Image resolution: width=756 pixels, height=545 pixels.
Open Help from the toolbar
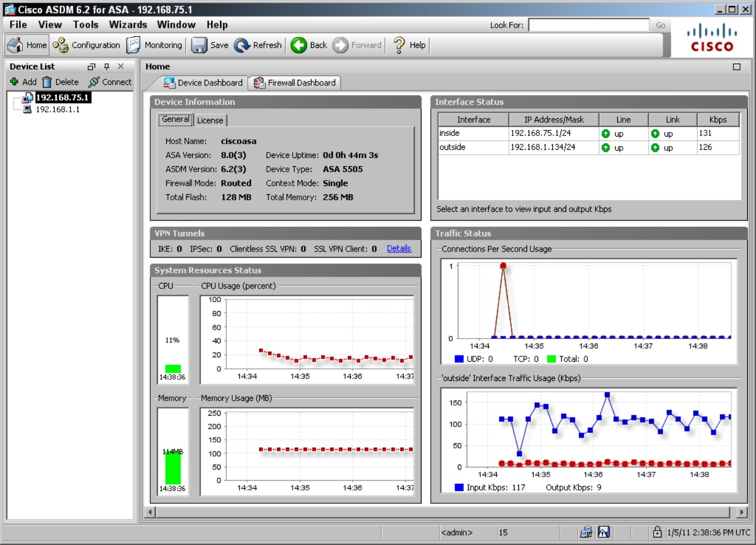pos(409,45)
